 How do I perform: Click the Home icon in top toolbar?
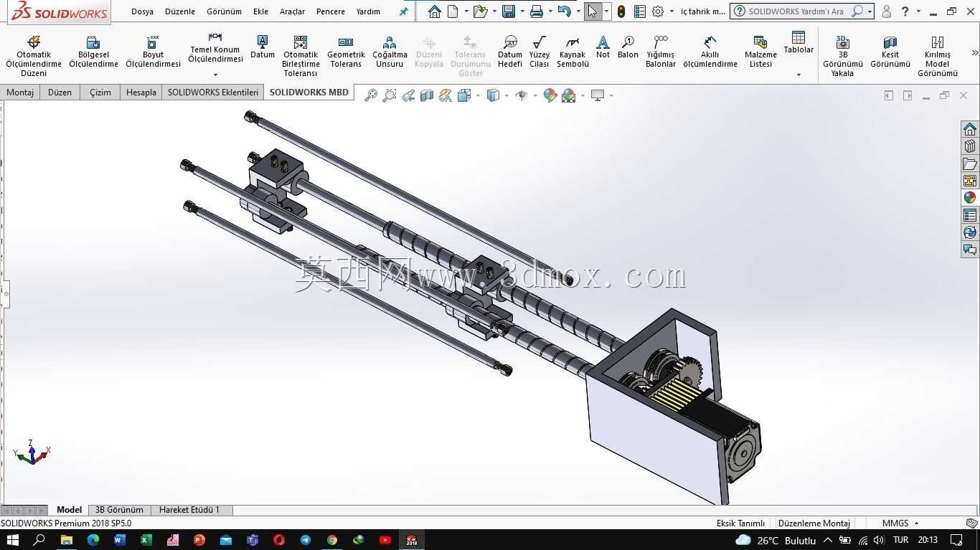point(435,11)
